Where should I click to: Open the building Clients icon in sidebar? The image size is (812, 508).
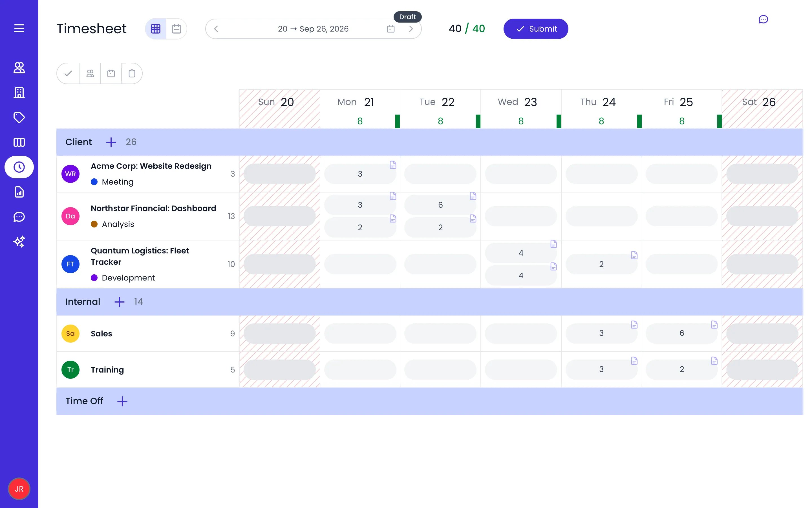pos(19,92)
